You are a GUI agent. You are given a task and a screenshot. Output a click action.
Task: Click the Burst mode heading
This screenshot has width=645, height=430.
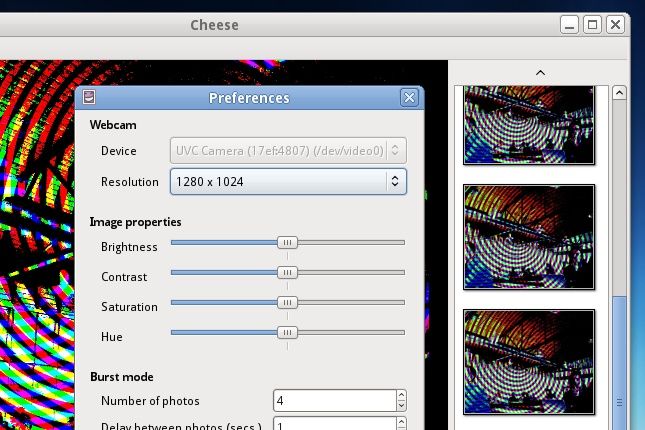[122, 377]
